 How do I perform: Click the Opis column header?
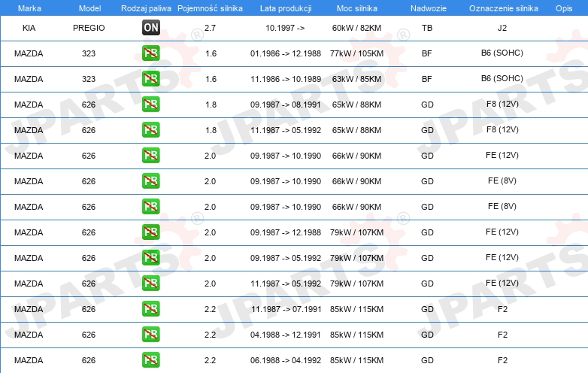564,8
